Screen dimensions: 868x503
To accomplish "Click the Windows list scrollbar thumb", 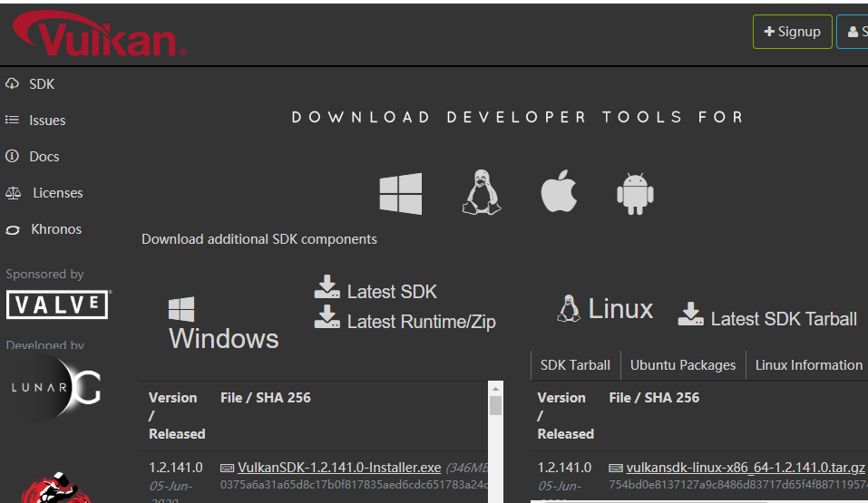I will [x=495, y=406].
